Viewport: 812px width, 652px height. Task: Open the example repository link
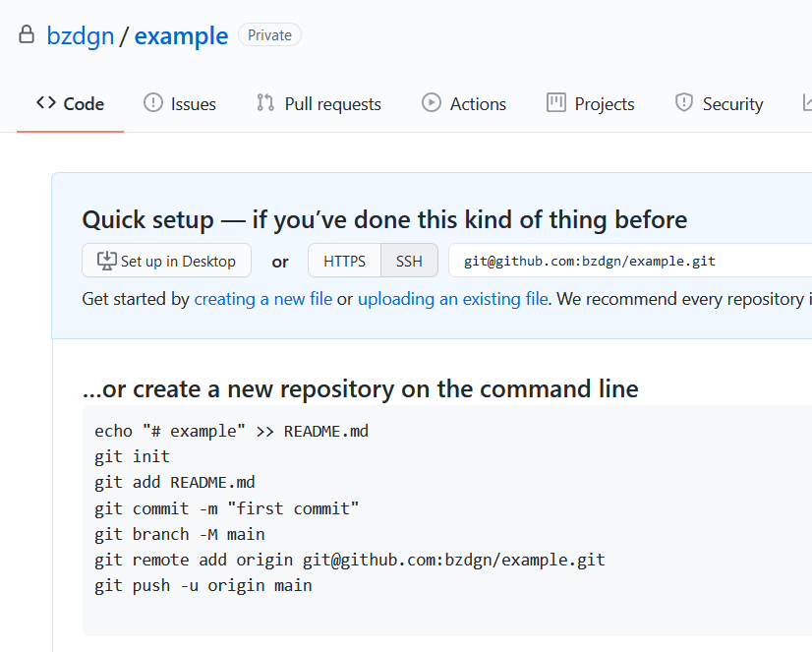click(x=181, y=35)
